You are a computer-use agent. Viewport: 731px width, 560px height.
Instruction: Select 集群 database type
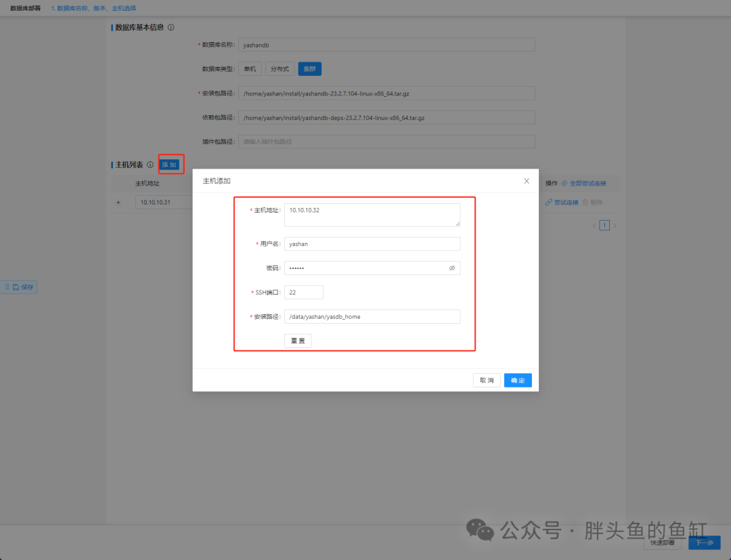(309, 69)
